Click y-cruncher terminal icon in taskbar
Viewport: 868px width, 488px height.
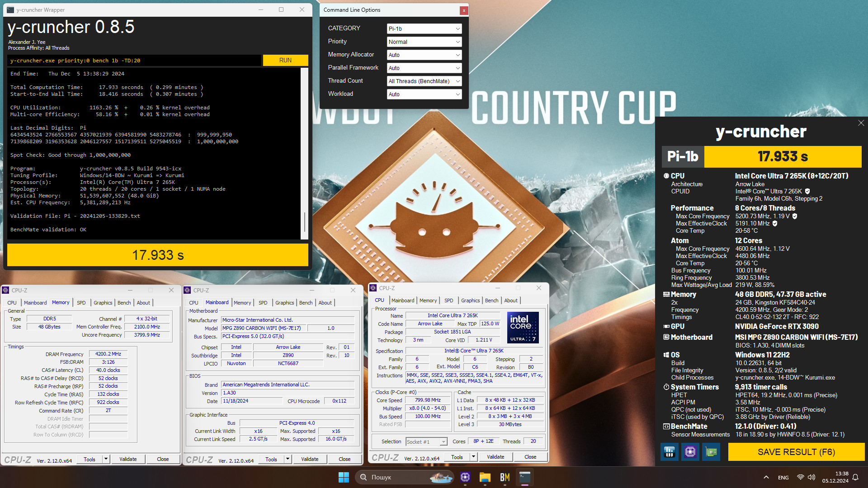pos(524,477)
